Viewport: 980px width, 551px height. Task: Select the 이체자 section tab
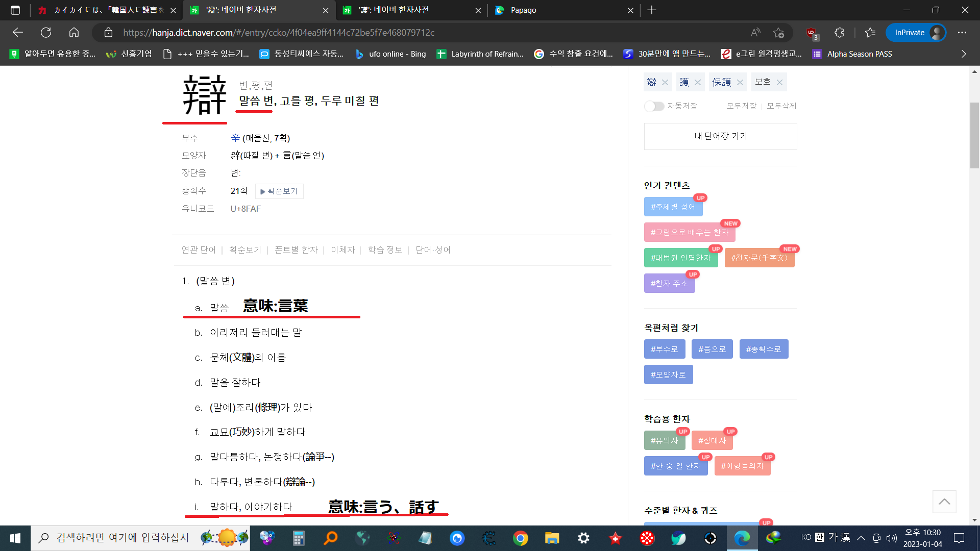pos(342,250)
